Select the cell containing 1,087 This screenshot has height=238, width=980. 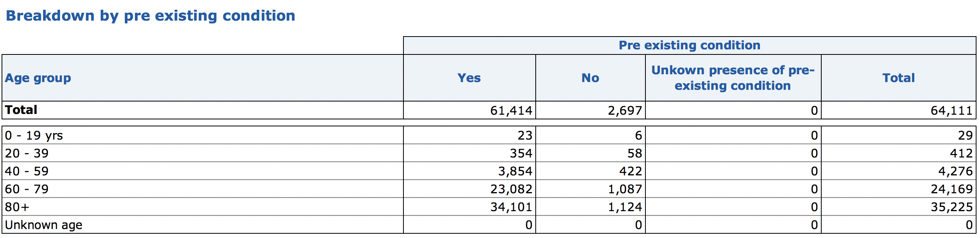[x=624, y=189]
